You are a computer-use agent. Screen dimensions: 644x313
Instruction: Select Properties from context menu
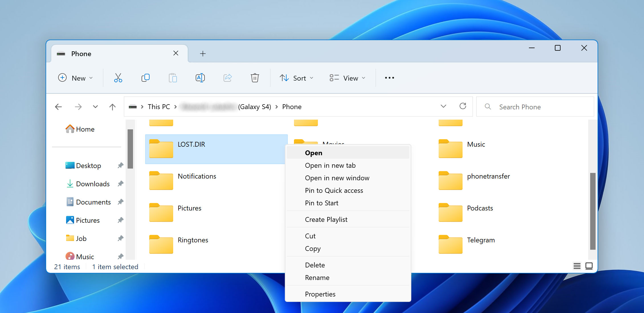(320, 294)
